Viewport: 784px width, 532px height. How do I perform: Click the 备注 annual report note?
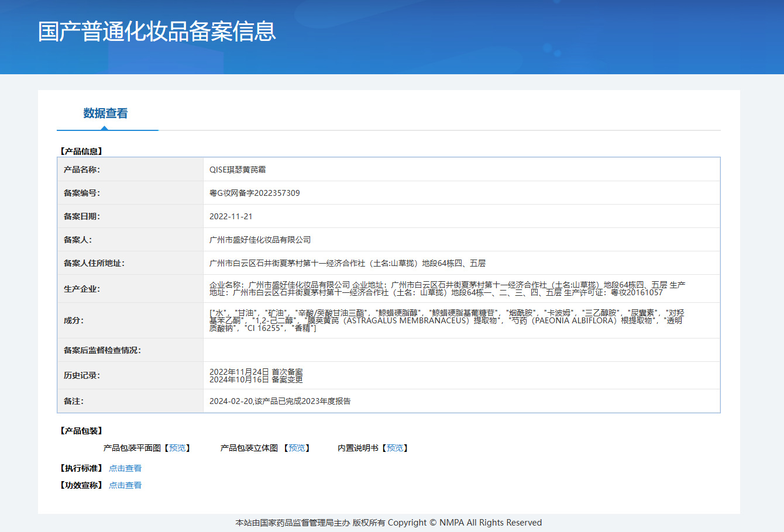coord(280,401)
